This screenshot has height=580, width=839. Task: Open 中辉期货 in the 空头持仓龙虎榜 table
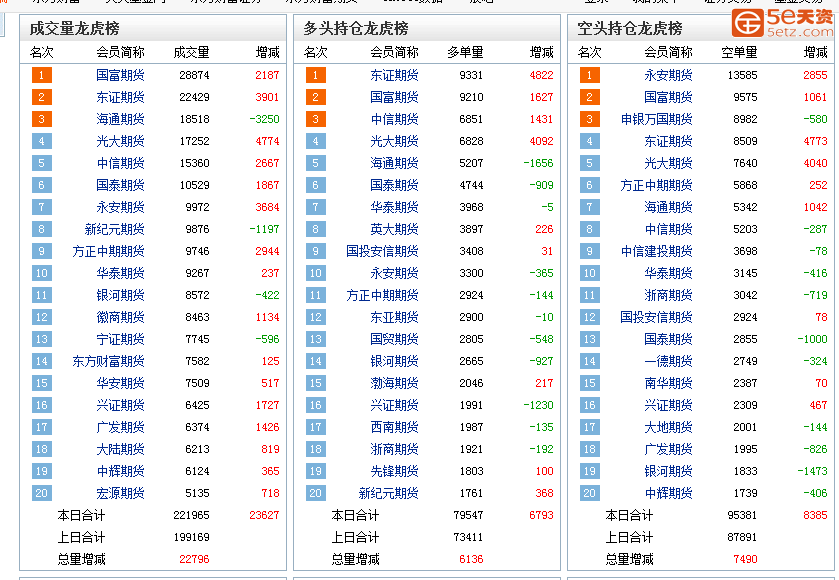(x=668, y=493)
